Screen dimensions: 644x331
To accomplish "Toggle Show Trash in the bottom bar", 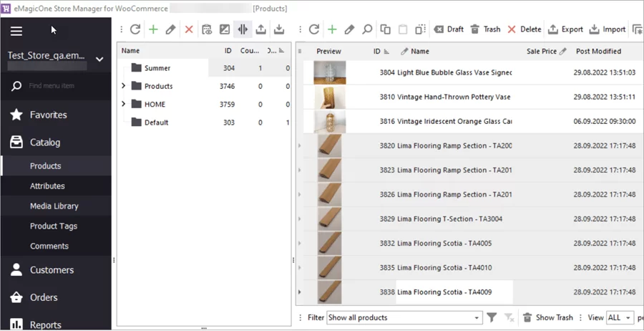I will [547, 317].
